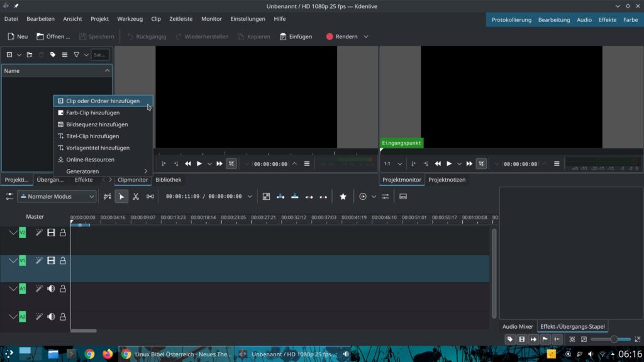Toggle V1 track video visibility
644x362 pixels.
coord(51,261)
